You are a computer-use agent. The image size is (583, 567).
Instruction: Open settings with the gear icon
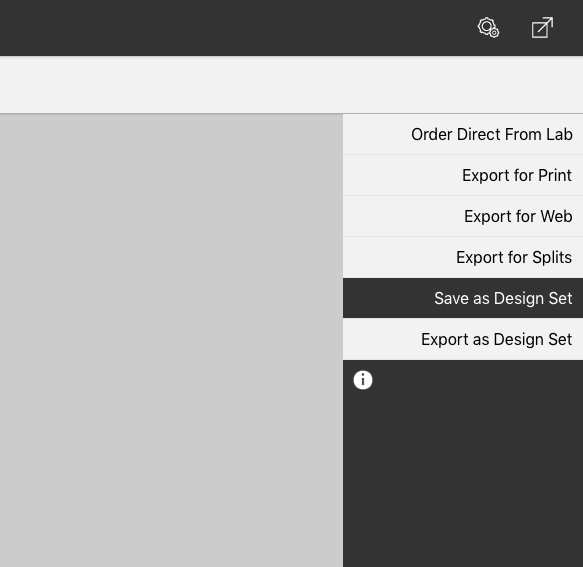(x=488, y=28)
